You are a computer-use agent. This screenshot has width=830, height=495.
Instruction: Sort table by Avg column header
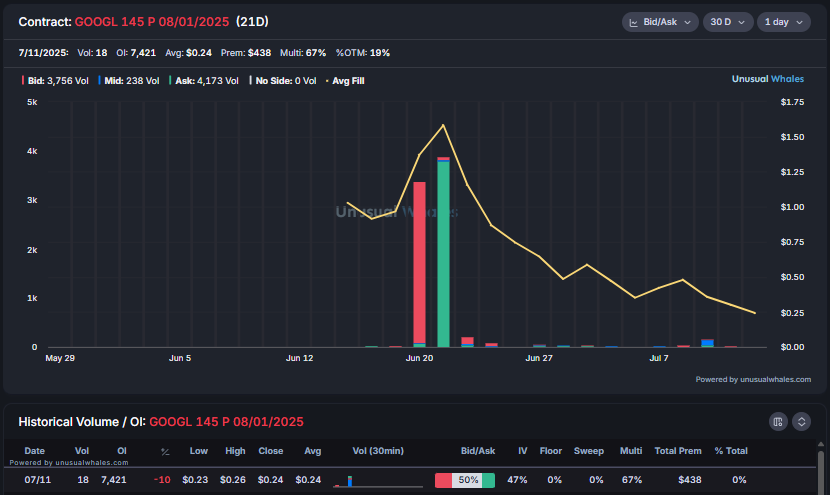(x=312, y=451)
